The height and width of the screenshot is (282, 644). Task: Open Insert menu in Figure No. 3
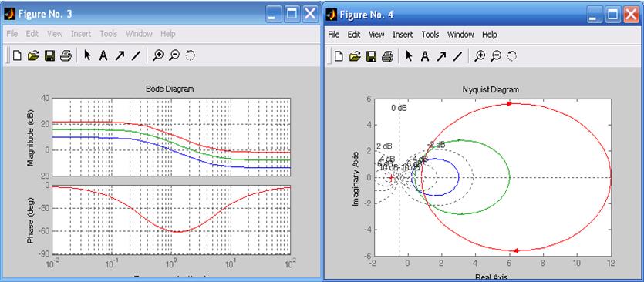click(81, 34)
